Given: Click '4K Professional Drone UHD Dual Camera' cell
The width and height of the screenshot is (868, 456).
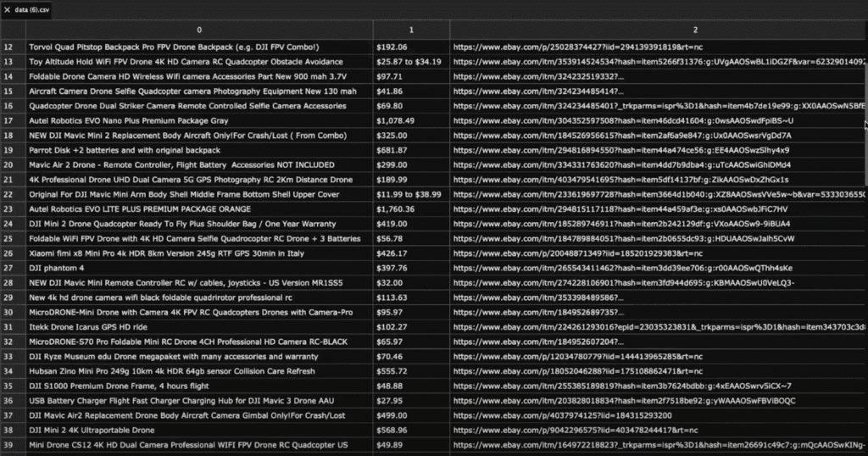Looking at the screenshot, I should 199,180.
